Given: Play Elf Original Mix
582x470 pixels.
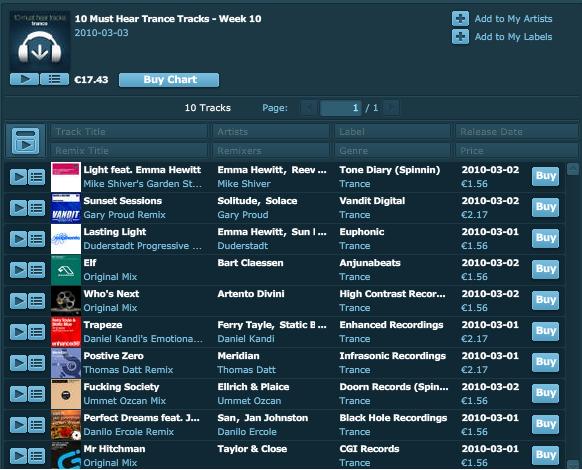Looking at the screenshot, I should tap(18, 270).
